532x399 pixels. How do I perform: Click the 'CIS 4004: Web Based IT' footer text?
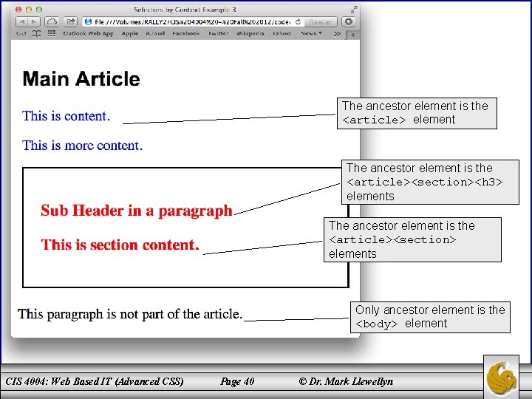[58, 382]
